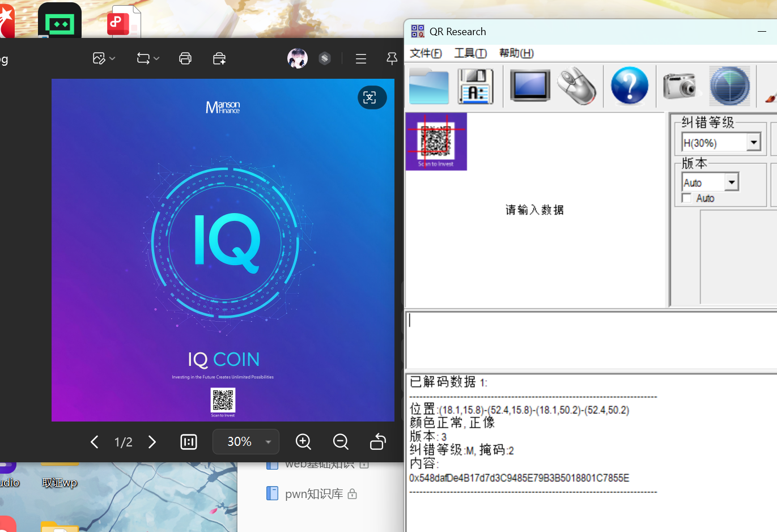The height and width of the screenshot is (532, 777).
Task: Open help via the blue question mark icon
Action: pos(630,86)
